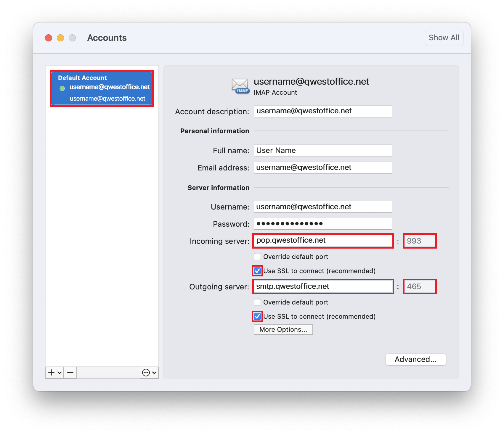Click the green account status dot
The image size is (504, 435).
pyautogui.click(x=62, y=88)
